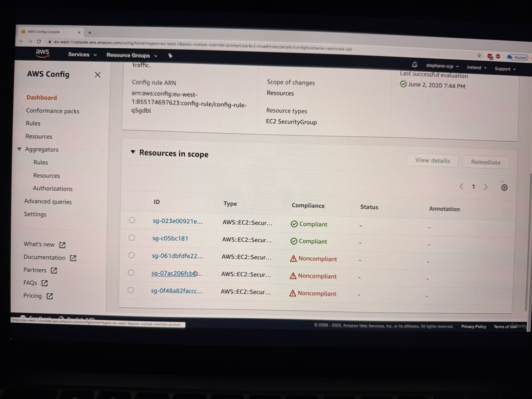Open Advanced queries in sidebar
Screen dimensions: 532x399
point(48,202)
